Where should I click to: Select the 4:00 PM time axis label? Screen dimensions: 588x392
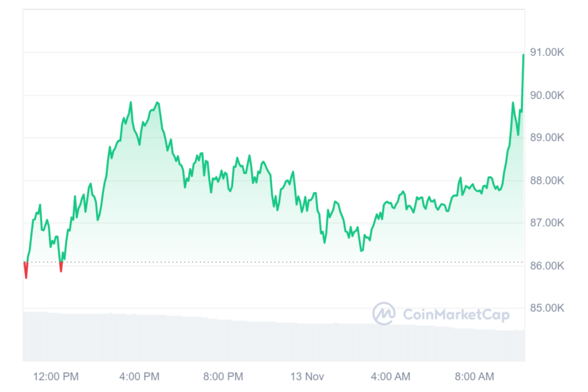pos(140,376)
